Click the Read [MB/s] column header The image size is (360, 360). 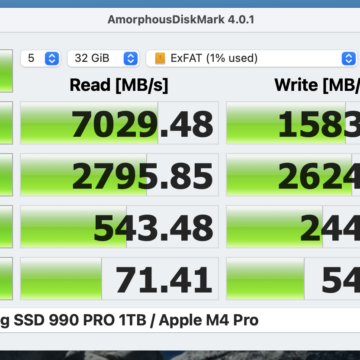(119, 85)
